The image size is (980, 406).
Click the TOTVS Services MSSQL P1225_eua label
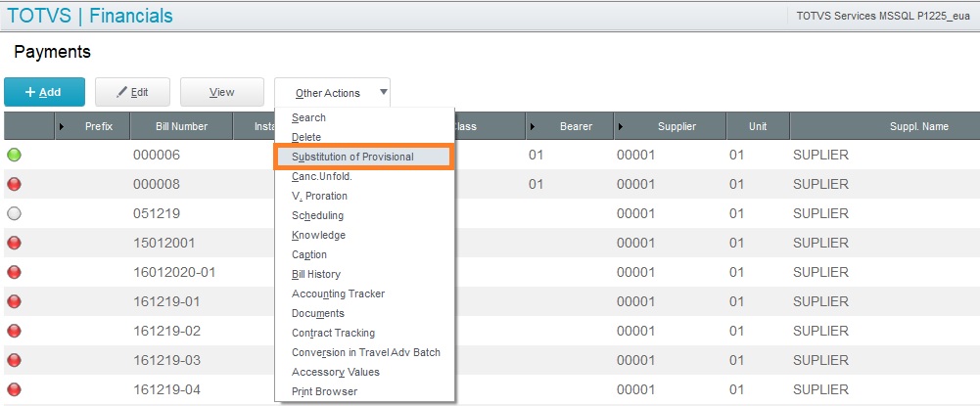coord(883,17)
